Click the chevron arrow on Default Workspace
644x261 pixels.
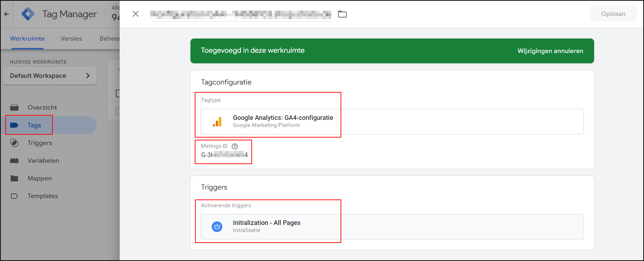[88, 76]
